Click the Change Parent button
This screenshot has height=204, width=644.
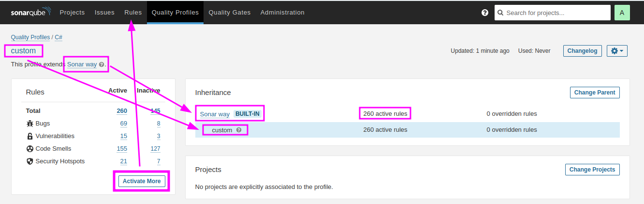[x=595, y=93]
